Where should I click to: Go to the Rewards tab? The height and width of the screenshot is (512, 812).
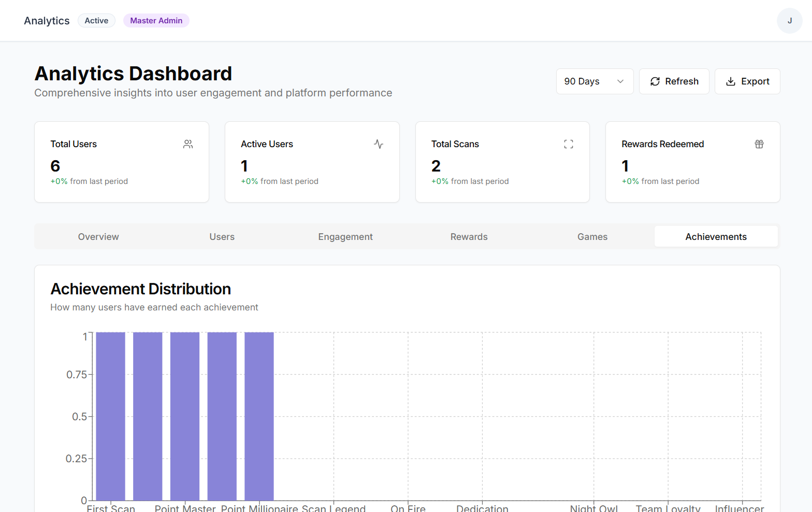click(x=469, y=237)
